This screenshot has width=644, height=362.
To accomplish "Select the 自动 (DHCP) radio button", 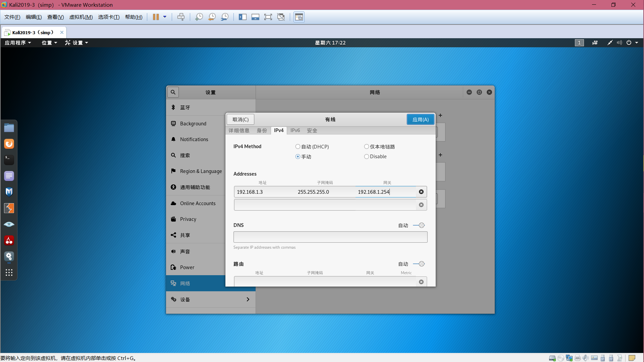I will coord(298,146).
